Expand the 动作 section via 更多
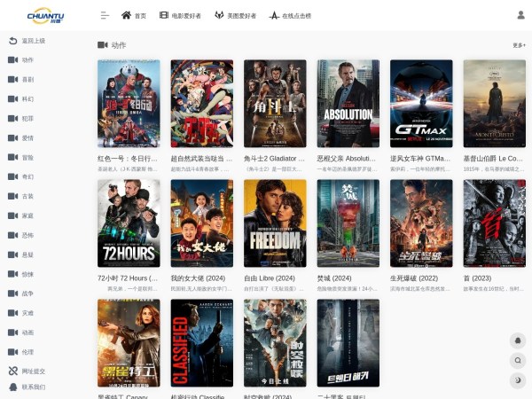532x399 pixels. [x=519, y=45]
